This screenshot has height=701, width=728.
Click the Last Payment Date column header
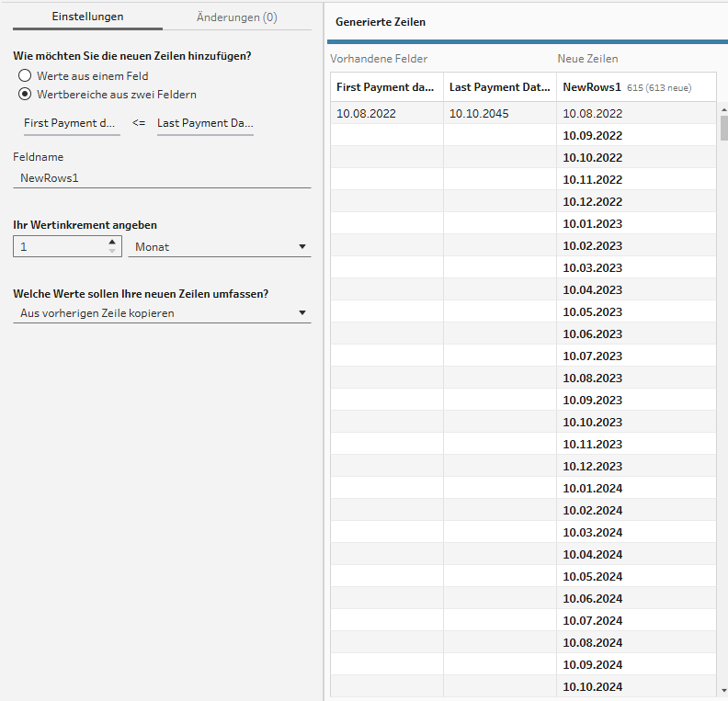499,87
